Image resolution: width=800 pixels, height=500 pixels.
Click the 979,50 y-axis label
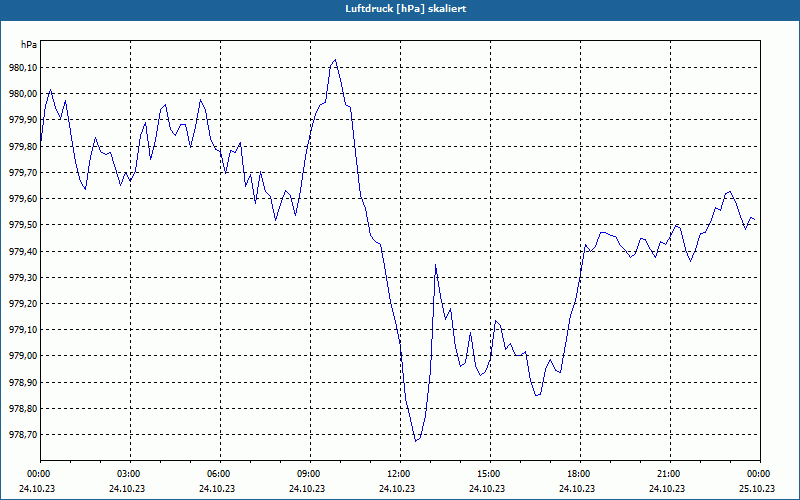click(x=20, y=225)
